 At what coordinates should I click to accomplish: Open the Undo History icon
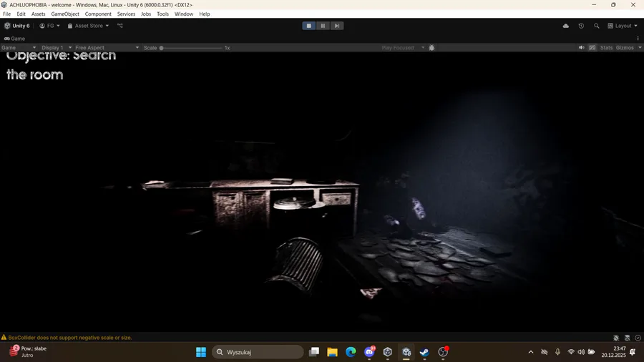tap(581, 26)
